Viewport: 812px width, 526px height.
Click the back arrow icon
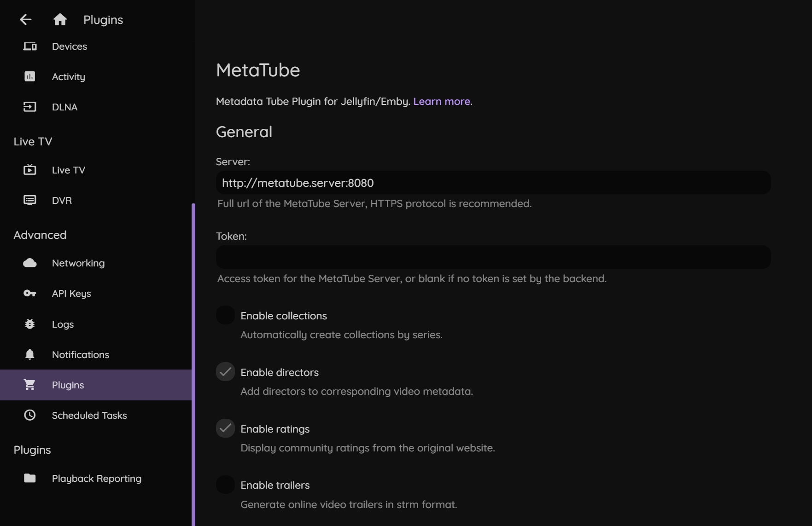(26, 19)
